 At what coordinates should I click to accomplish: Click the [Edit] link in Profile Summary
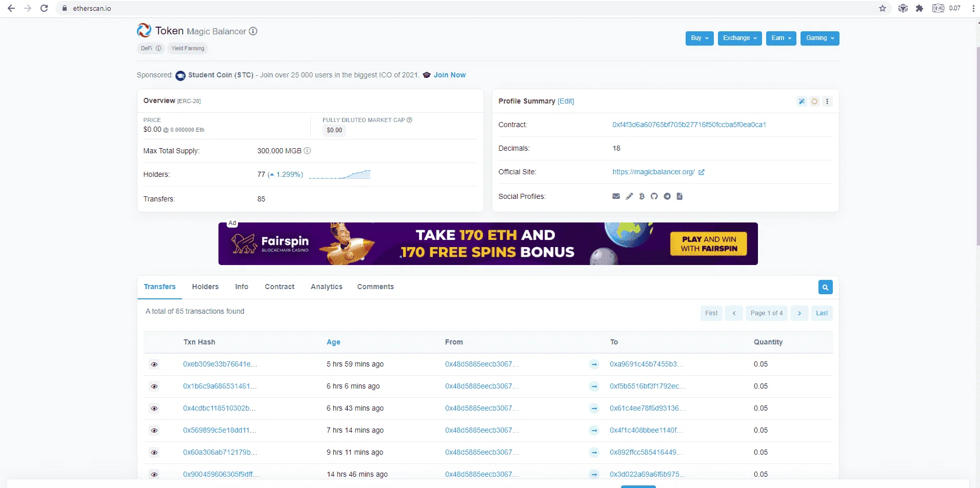(566, 101)
